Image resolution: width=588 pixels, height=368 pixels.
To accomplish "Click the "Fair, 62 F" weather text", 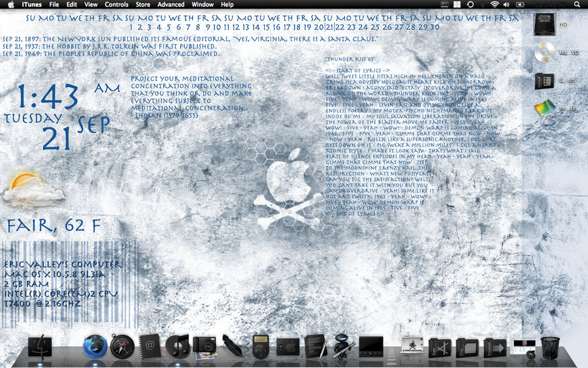I will 54,226.
